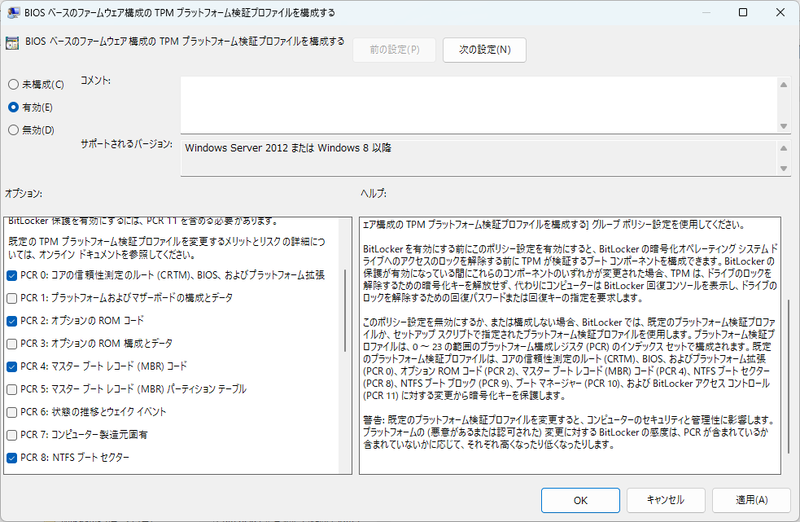Viewport: 800px width, 522px height.
Task: Check PCR 7 computer manufacturer specific
Action: pos(12,435)
